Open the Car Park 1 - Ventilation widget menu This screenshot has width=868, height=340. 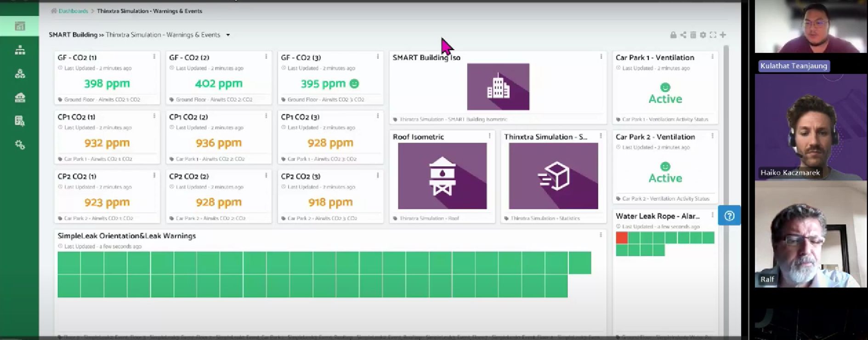tap(713, 57)
